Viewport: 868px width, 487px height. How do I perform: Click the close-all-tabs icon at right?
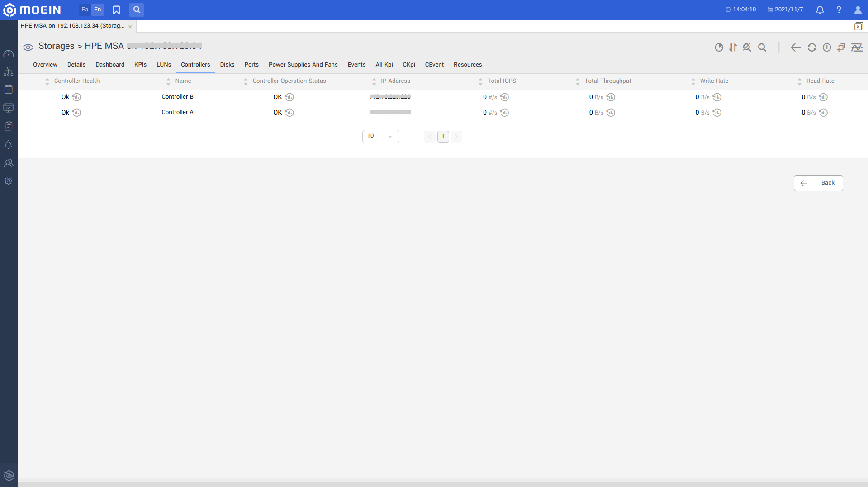858,26
